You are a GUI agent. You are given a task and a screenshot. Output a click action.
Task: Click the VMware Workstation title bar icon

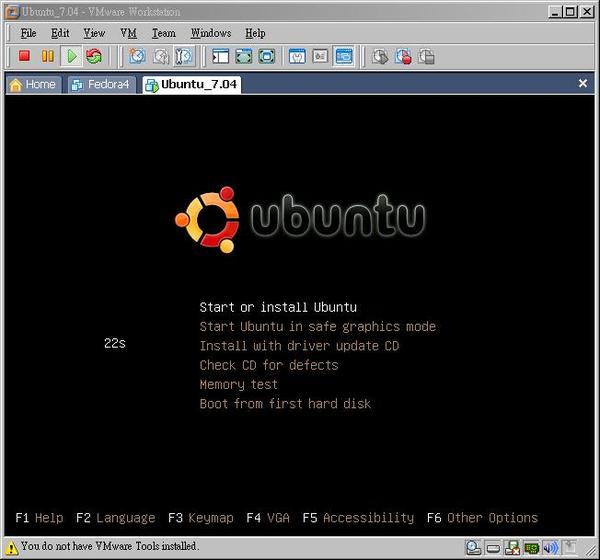13,12
